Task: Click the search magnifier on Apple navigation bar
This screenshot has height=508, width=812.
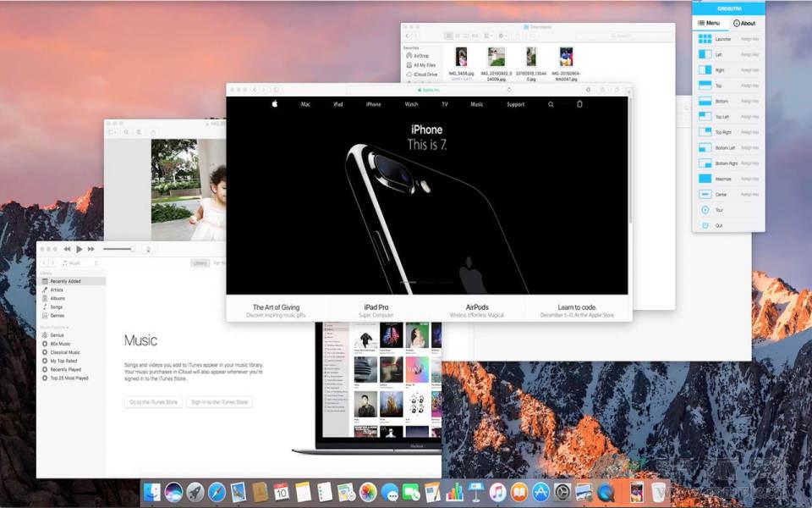Action: 551,104
